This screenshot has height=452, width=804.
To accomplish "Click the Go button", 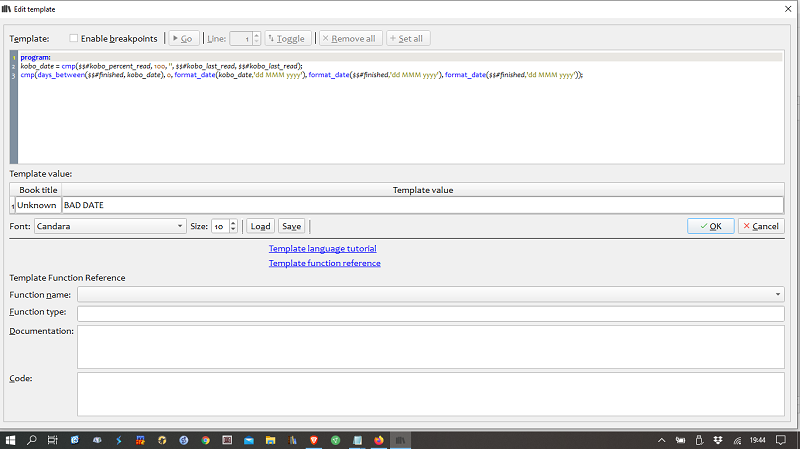I will point(184,38).
